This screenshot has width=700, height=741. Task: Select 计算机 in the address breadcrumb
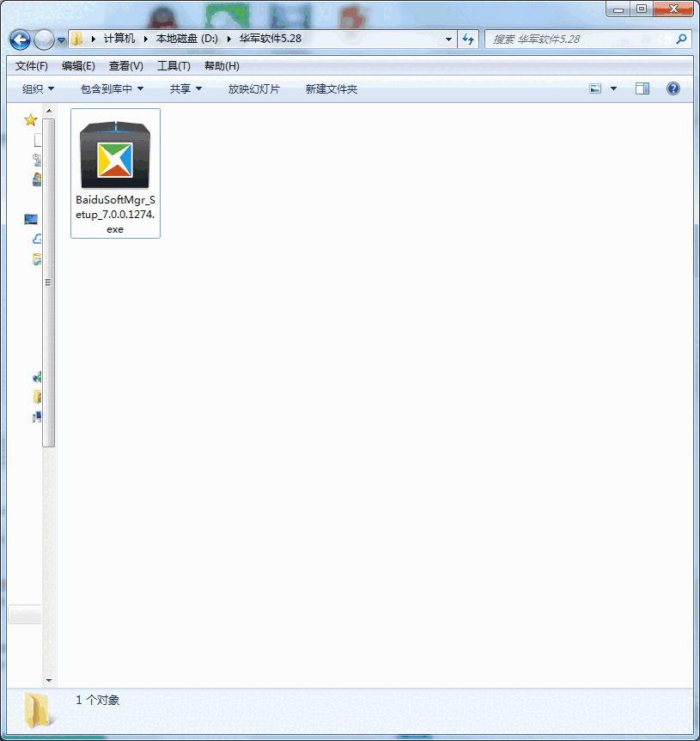119,39
